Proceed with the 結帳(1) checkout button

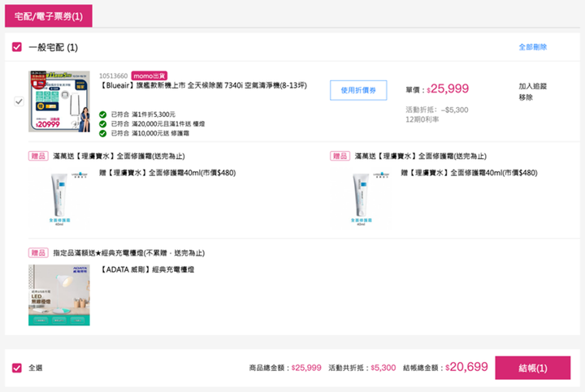pyautogui.click(x=533, y=368)
